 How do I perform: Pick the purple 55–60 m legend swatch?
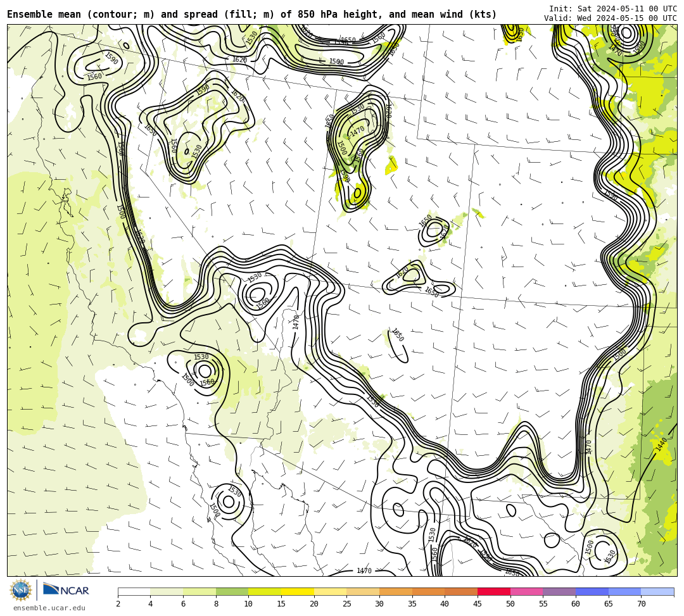559,591
